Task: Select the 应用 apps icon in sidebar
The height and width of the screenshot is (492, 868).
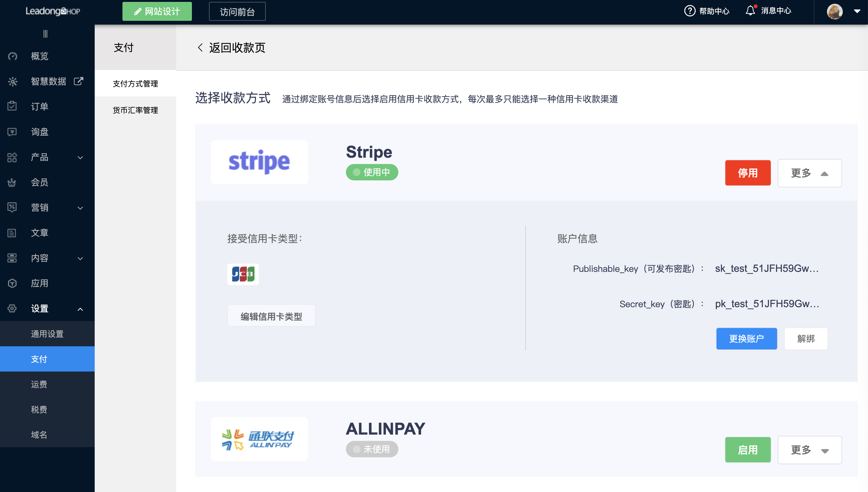Action: (12, 283)
